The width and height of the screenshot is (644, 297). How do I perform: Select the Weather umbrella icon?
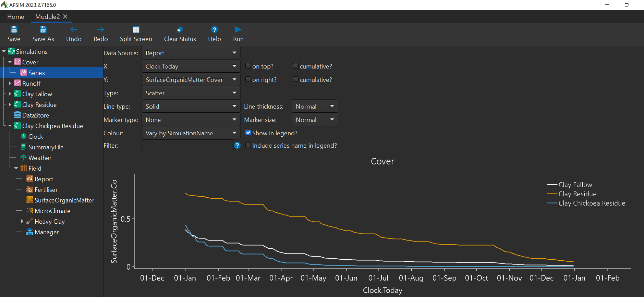[24, 158]
